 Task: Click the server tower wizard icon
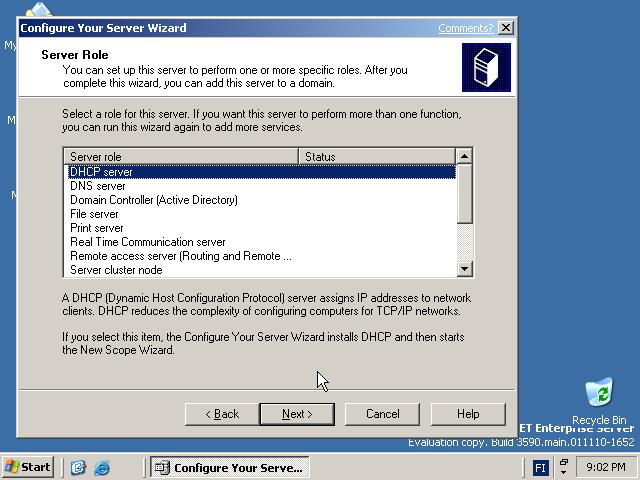click(x=486, y=67)
